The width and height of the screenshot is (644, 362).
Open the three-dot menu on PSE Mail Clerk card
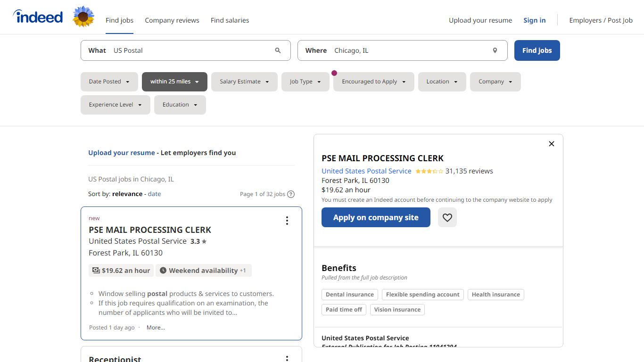(287, 221)
